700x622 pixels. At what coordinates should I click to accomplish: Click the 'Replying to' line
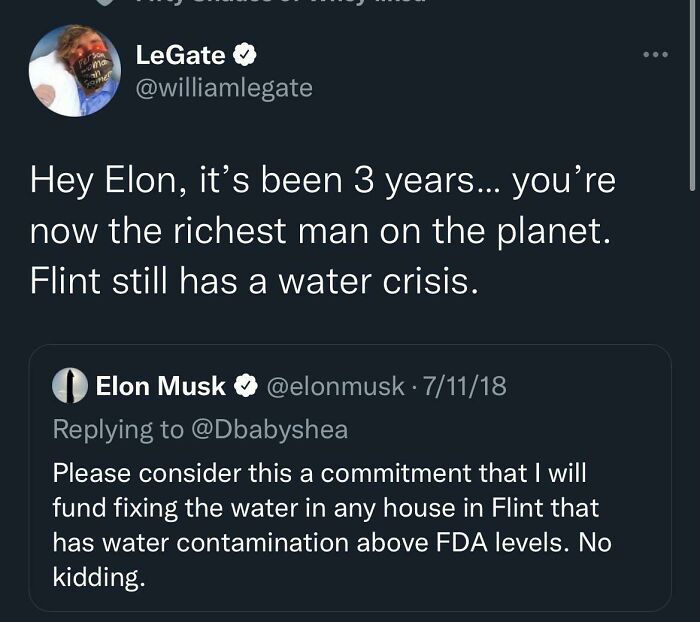(120, 429)
